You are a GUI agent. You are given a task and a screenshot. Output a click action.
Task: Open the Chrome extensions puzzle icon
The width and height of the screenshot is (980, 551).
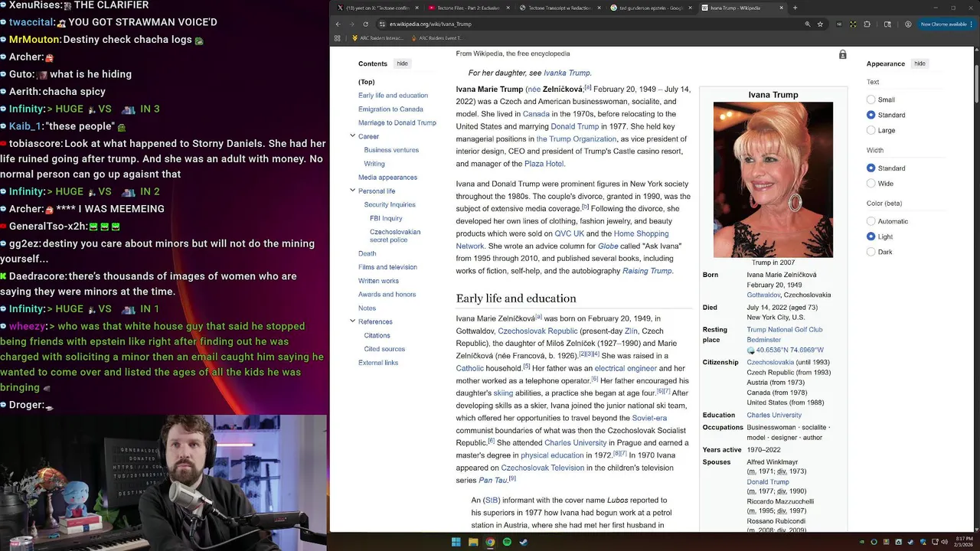click(x=867, y=24)
